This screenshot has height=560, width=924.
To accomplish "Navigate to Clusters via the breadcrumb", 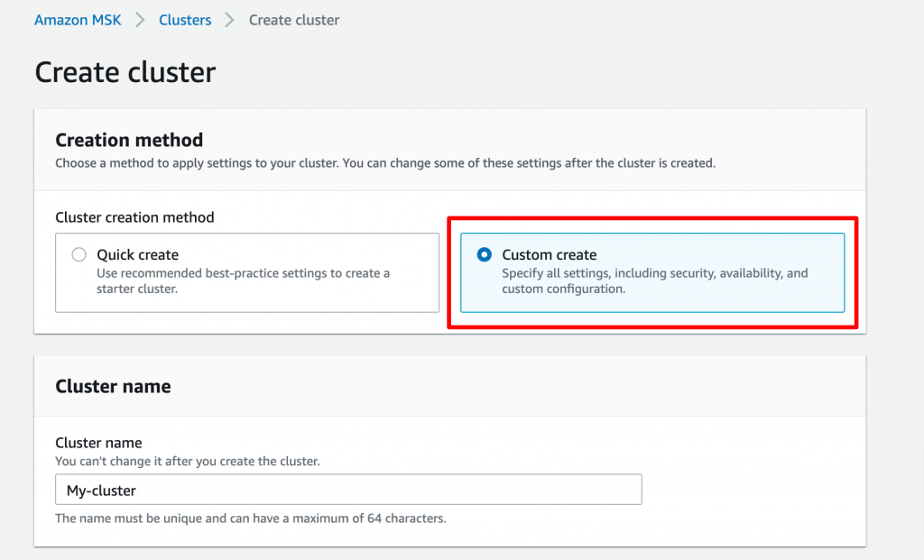I will click(x=184, y=19).
